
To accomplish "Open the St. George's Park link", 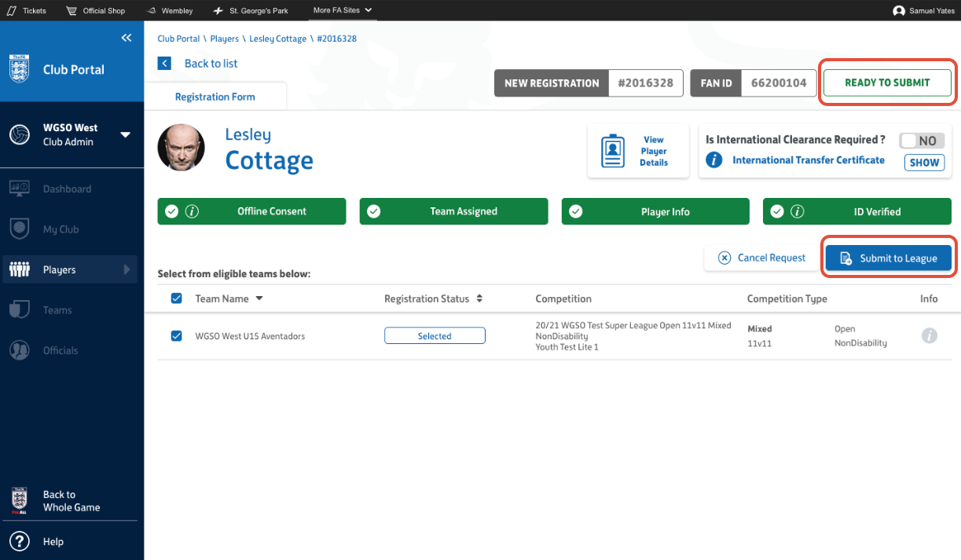I will 252,11.
